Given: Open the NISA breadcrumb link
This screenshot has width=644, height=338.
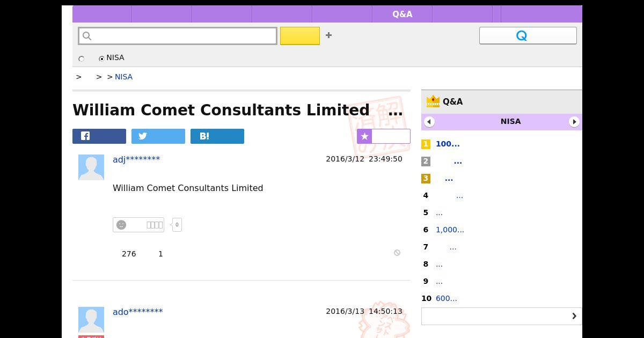Looking at the screenshot, I should pyautogui.click(x=123, y=77).
